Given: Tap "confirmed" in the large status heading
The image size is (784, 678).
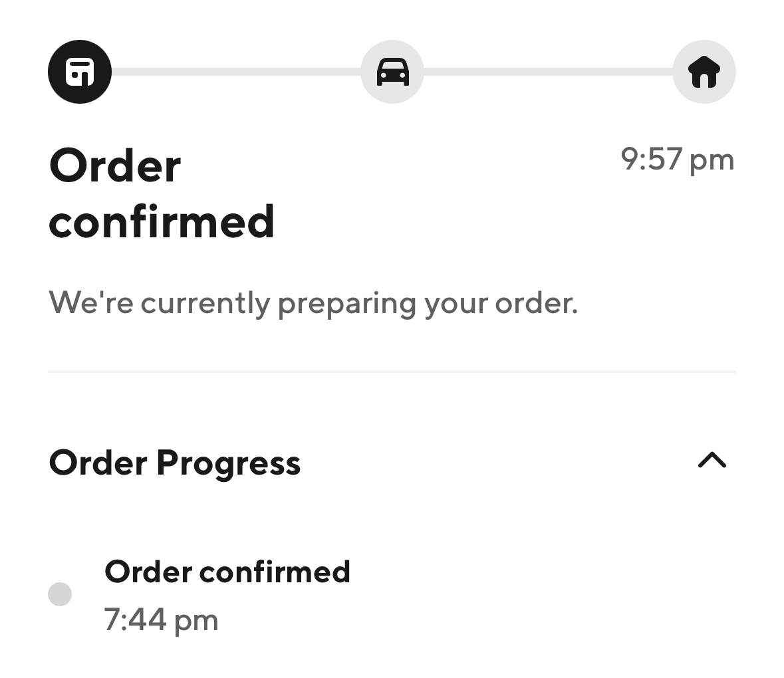Looking at the screenshot, I should (162, 222).
